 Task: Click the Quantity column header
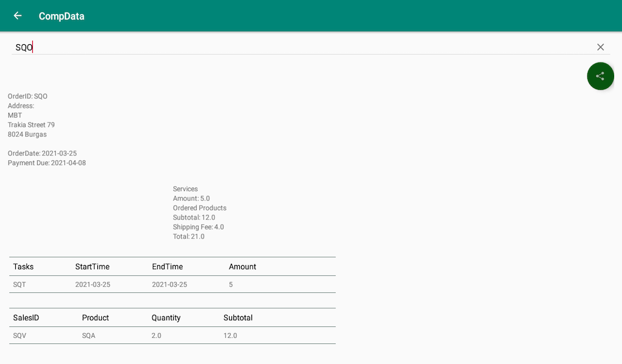click(166, 318)
